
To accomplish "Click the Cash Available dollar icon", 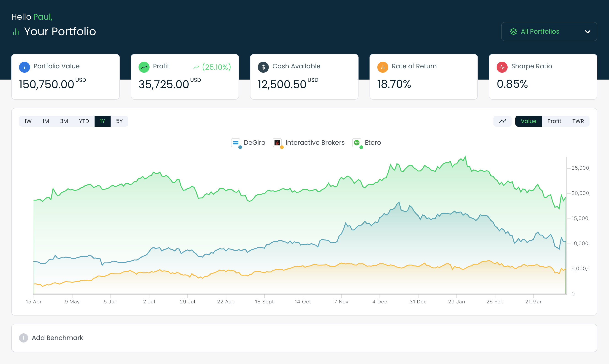I will coord(263,67).
